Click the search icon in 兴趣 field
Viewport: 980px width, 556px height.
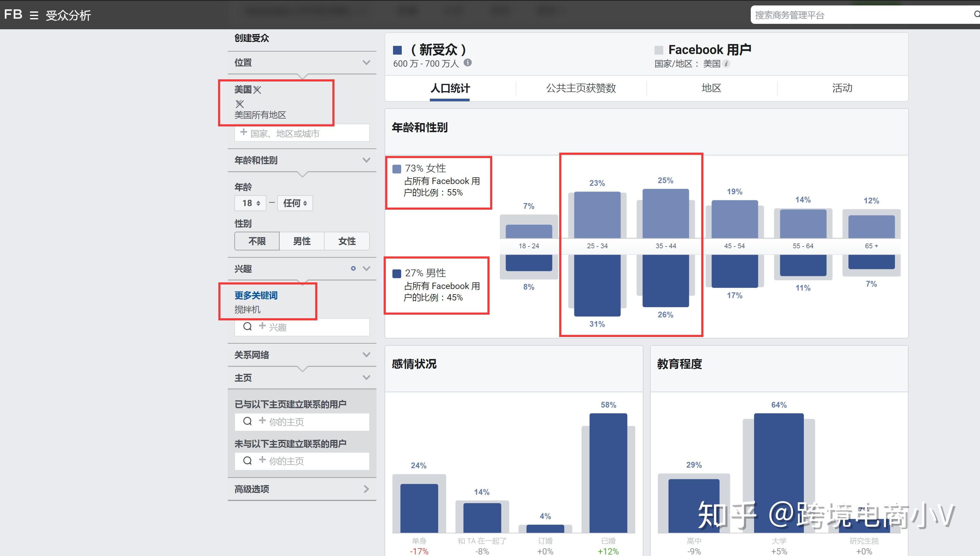coord(247,326)
